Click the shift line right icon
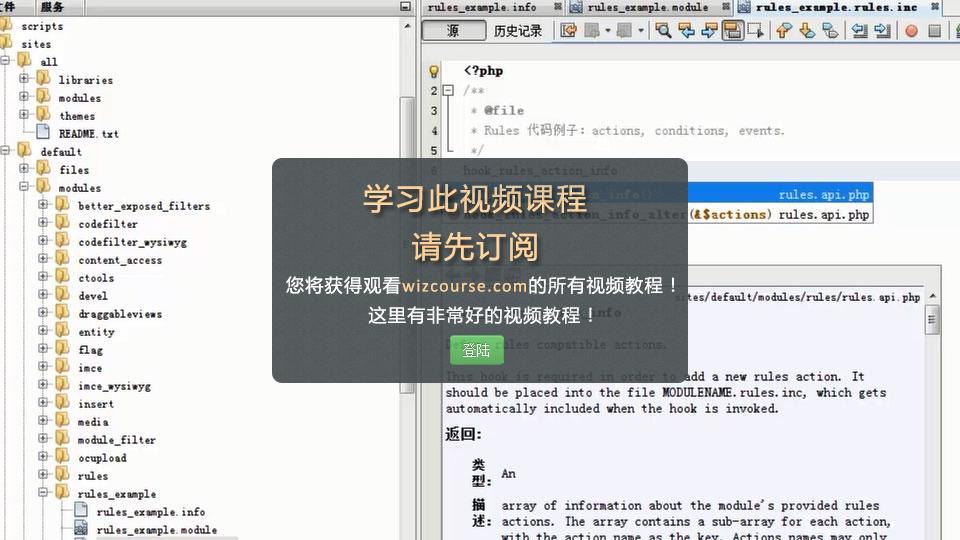This screenshot has height=540, width=960. 882,31
